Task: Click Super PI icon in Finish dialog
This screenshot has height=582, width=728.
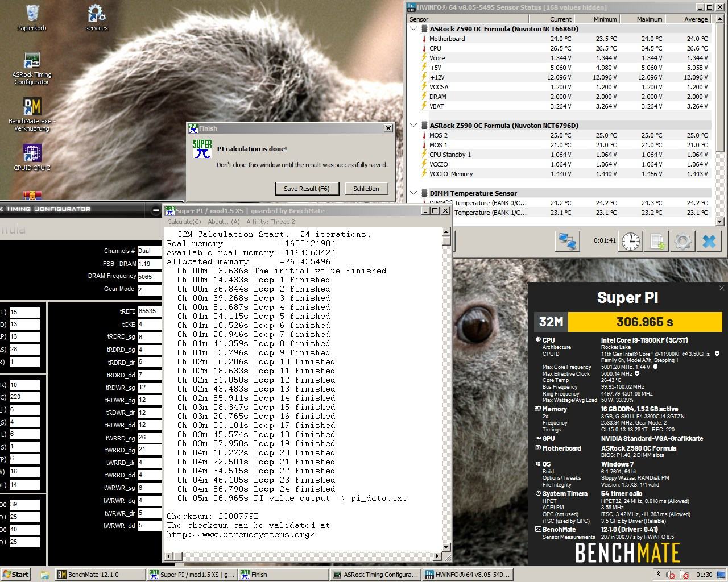Action: [202, 149]
